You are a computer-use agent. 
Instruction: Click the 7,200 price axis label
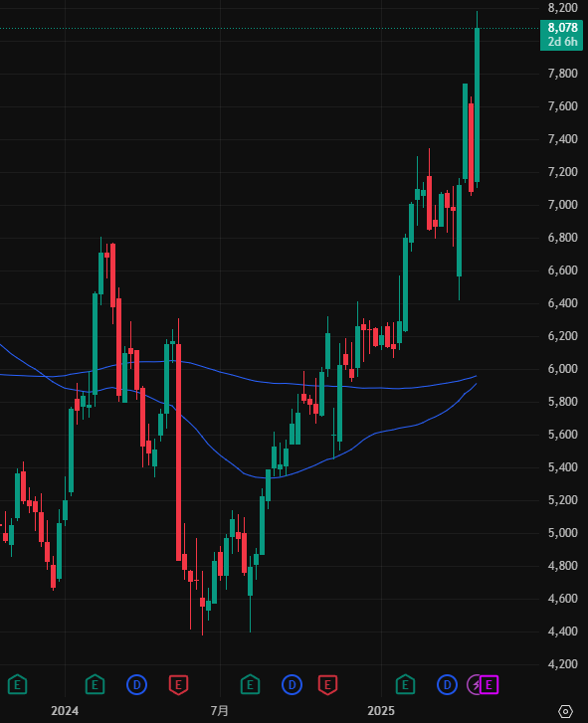coord(563,171)
